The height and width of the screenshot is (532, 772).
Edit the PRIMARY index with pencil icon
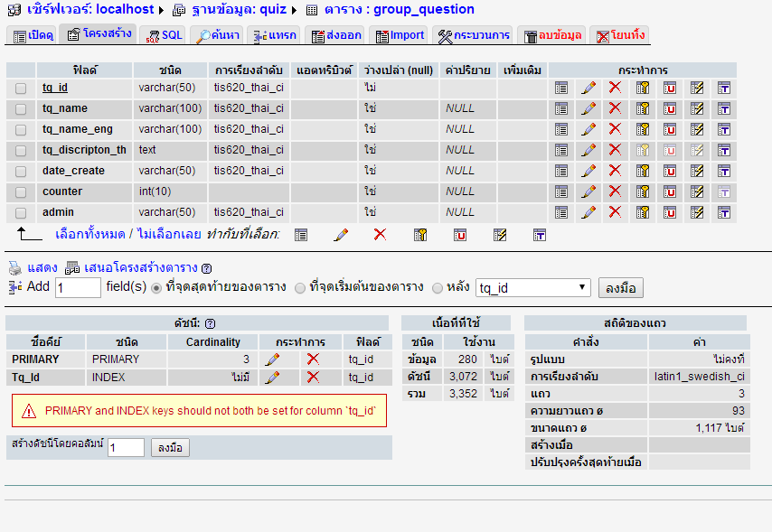click(x=272, y=359)
